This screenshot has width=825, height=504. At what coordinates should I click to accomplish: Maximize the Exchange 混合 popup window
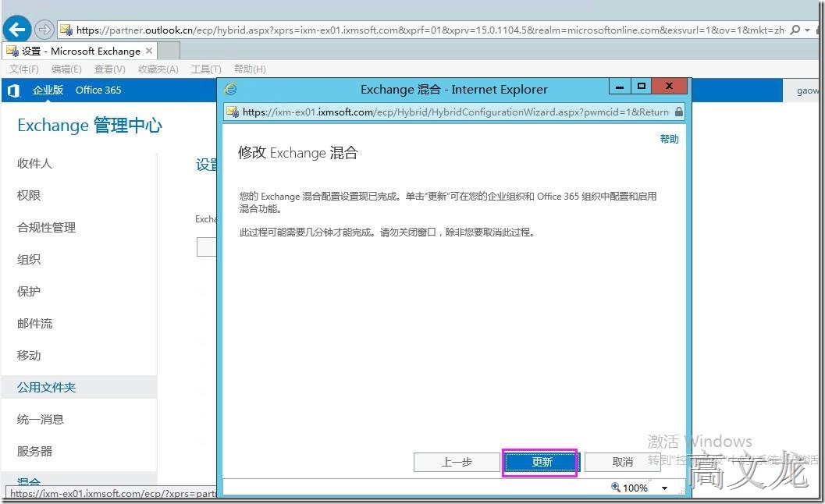point(641,87)
